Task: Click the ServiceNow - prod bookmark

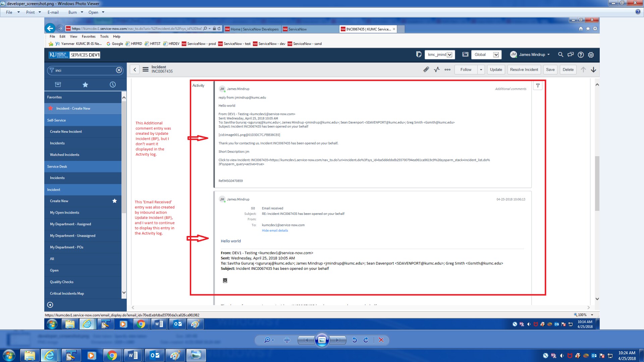Action: (x=199, y=44)
